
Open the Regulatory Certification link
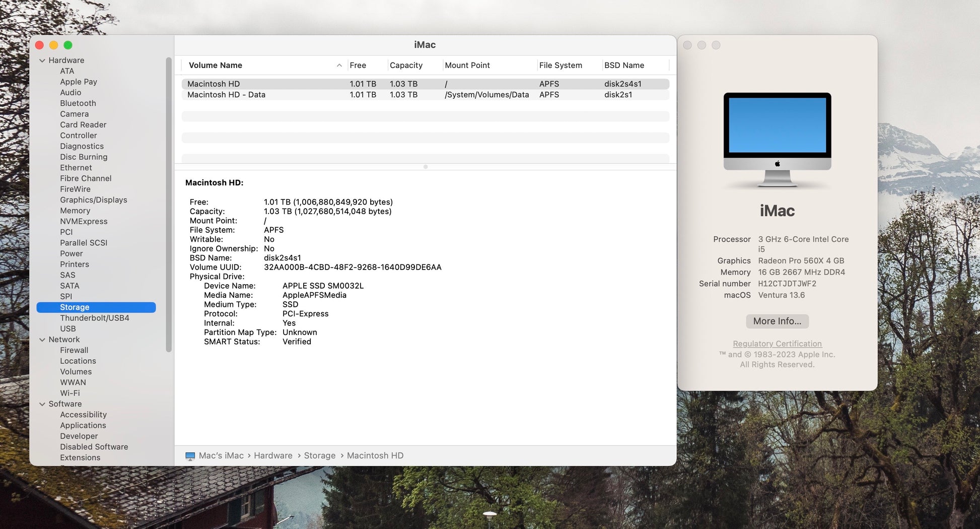777,344
